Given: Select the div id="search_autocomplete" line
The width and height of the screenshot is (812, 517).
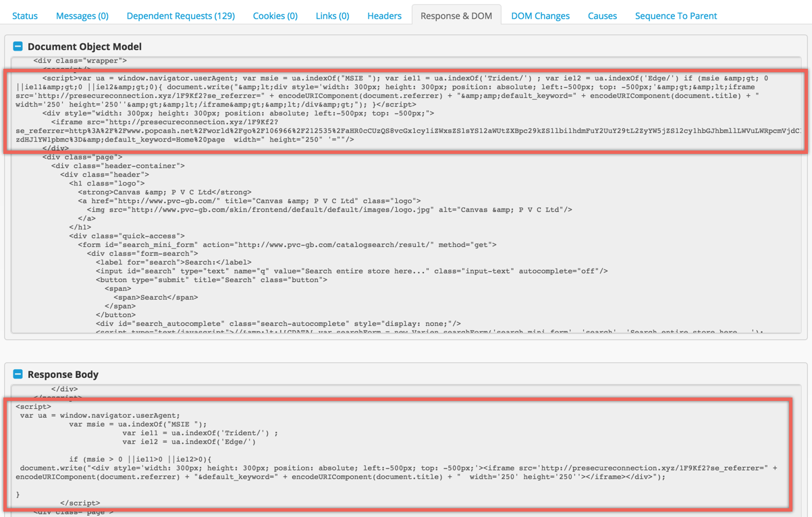Looking at the screenshot, I should click(x=278, y=324).
